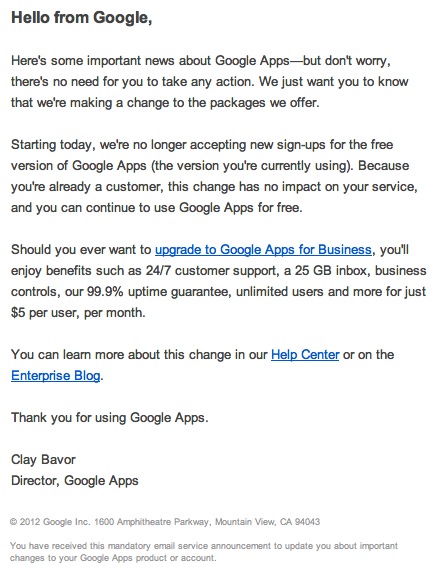This screenshot has height=581, width=448.
Task: Visit the Enterprise Blog link
Action: click(x=56, y=376)
